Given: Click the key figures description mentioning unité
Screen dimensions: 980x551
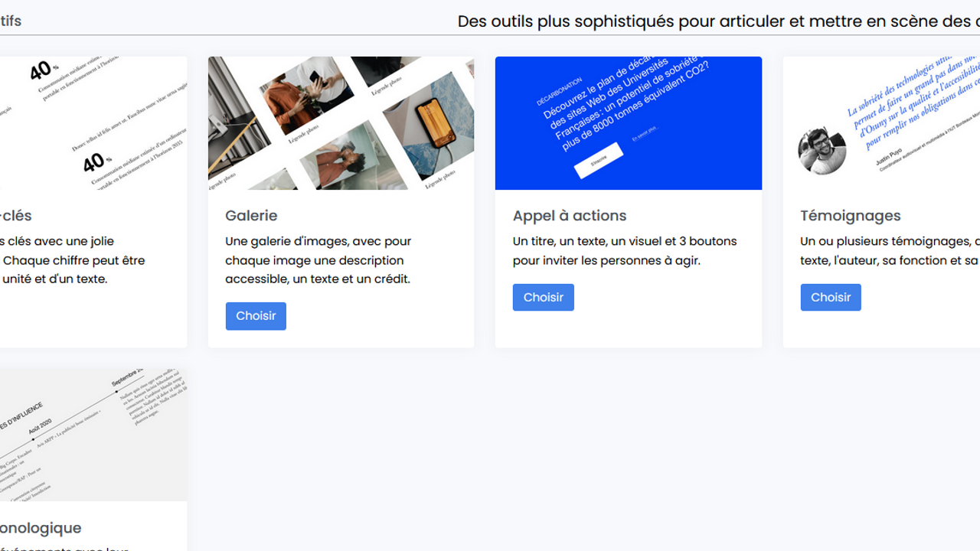Looking at the screenshot, I should pos(73,260).
